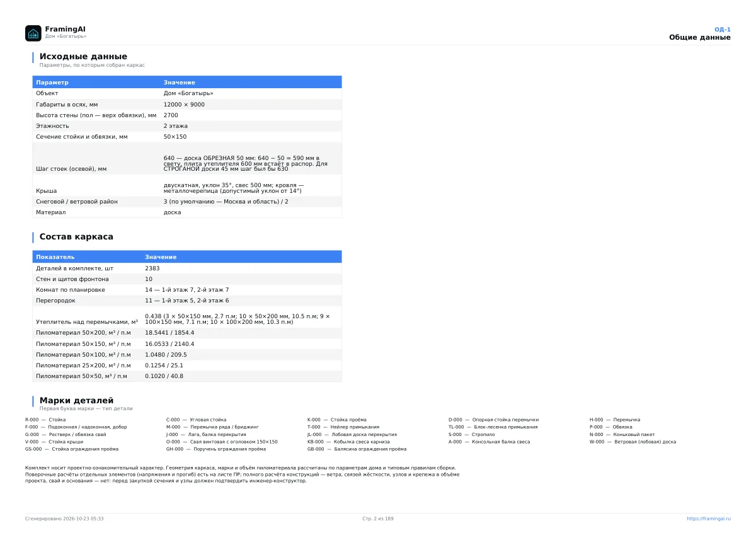Click the value 1.0480 / 209.5

point(166,355)
